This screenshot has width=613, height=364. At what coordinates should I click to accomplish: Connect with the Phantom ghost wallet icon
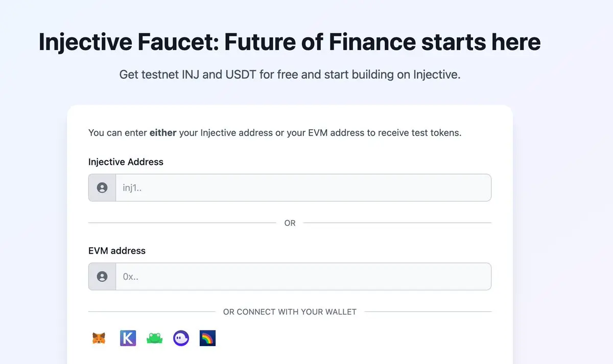[181, 338]
